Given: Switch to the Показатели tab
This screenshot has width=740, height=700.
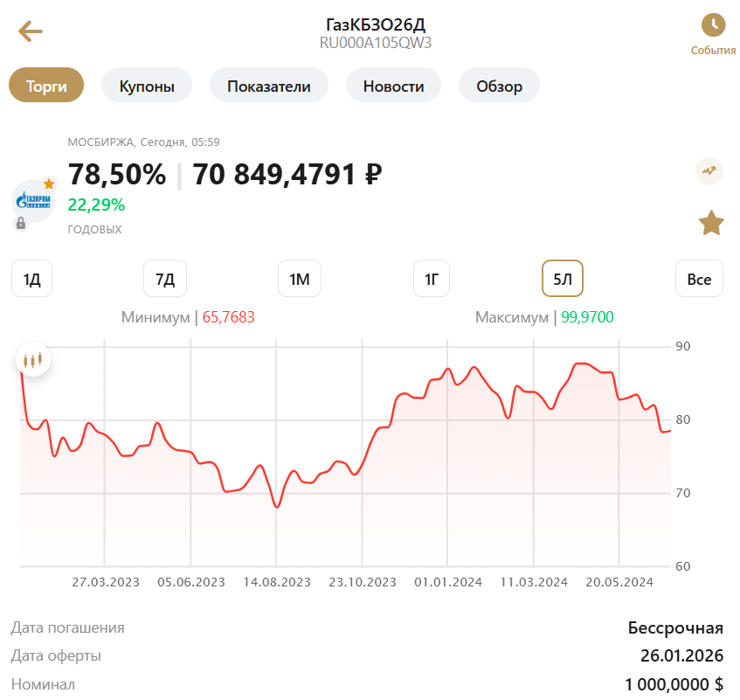Looking at the screenshot, I should tap(269, 85).
